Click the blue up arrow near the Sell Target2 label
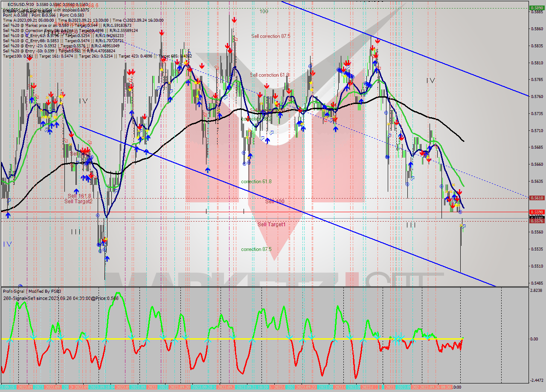546x392 pixels. [76, 192]
